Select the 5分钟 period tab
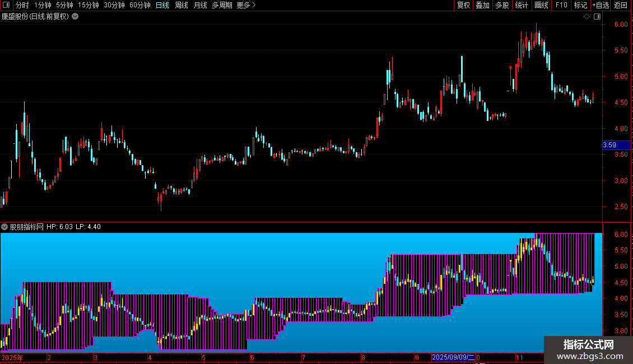 64,5
